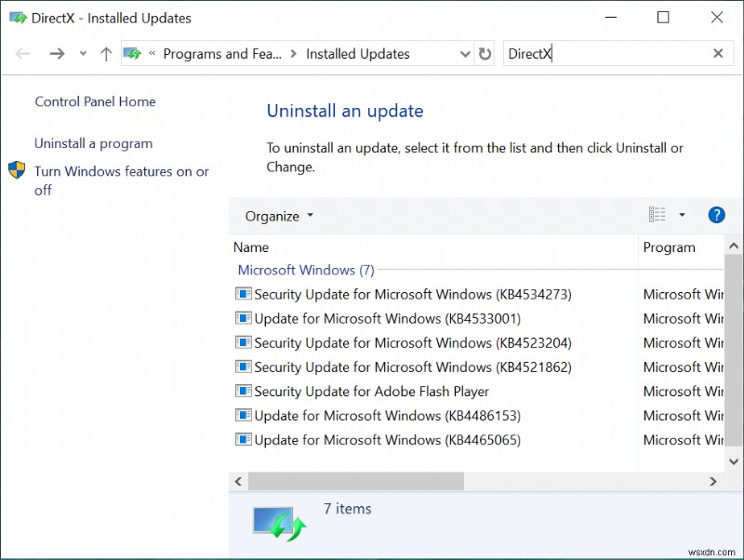Go up one folder level
Viewport: 744px width, 560px height.
click(x=105, y=53)
